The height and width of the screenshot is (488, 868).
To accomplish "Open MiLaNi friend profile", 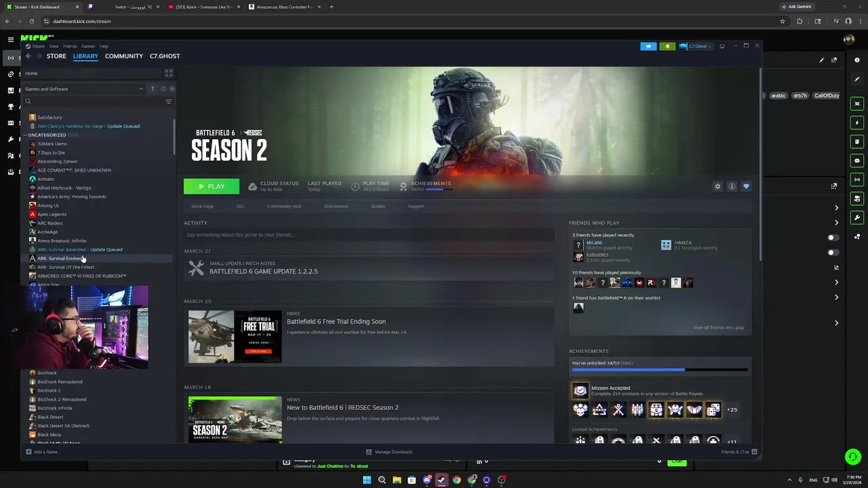I will click(594, 242).
